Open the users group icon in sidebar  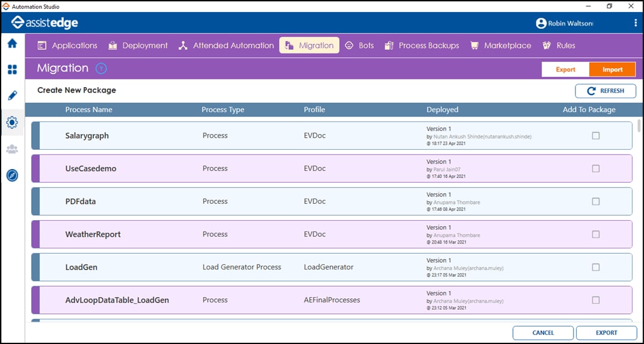tap(12, 149)
